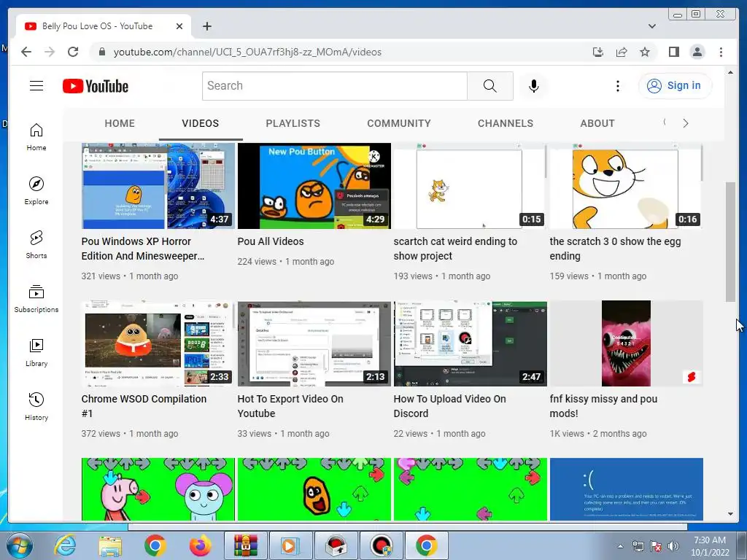Screen dimensions: 747x560
Task: Click the install app icon in address bar
Action: click(x=598, y=52)
